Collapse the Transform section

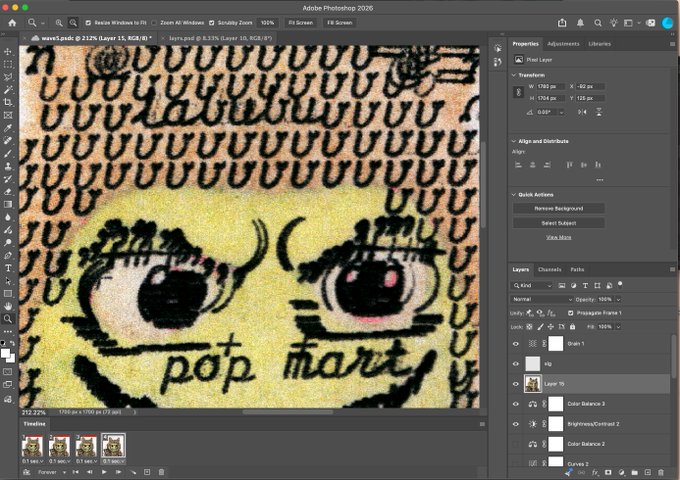pos(514,75)
